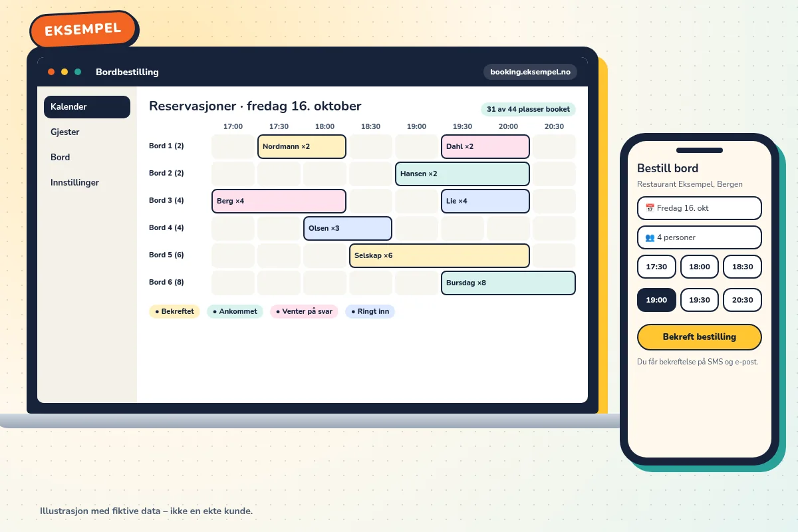This screenshot has height=532, width=798.
Task: Click the 31 av 44 plasser booket badge
Action: click(x=528, y=110)
